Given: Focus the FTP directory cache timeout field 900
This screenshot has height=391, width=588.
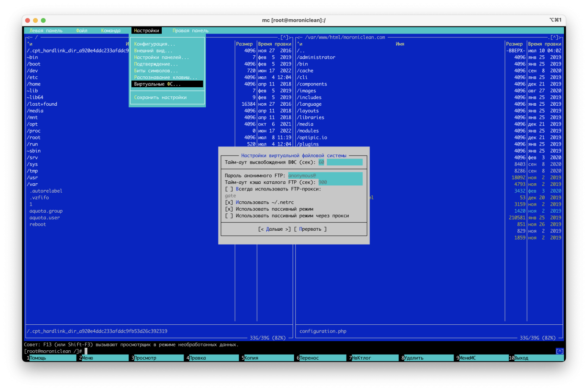Looking at the screenshot, I should tap(340, 182).
